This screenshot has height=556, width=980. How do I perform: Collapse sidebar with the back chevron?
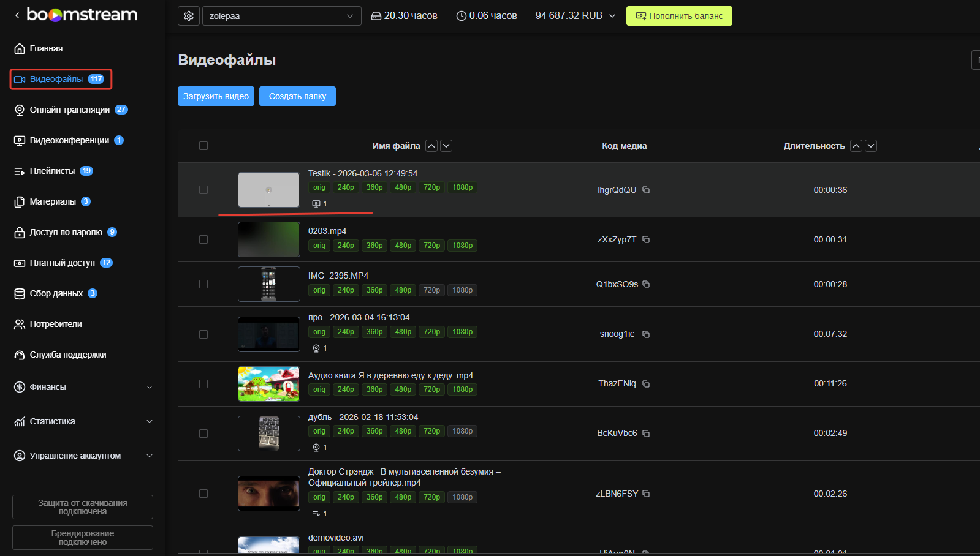click(x=17, y=15)
